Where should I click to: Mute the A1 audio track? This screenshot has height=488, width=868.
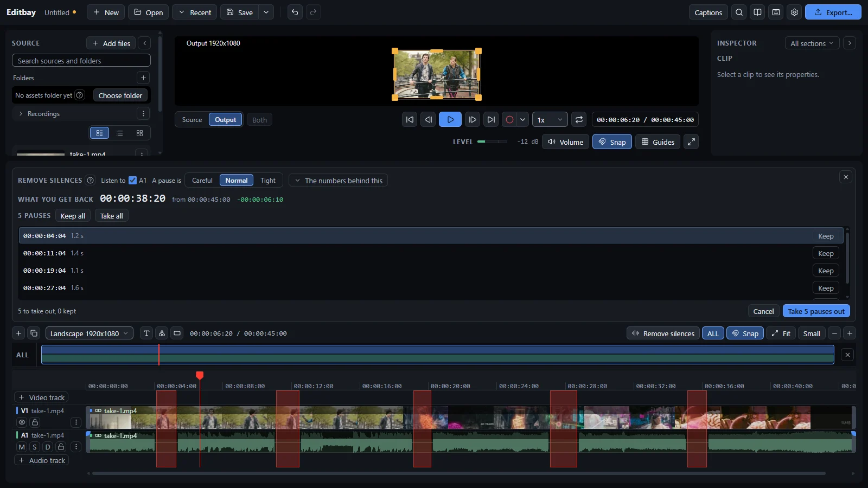pos(22,447)
